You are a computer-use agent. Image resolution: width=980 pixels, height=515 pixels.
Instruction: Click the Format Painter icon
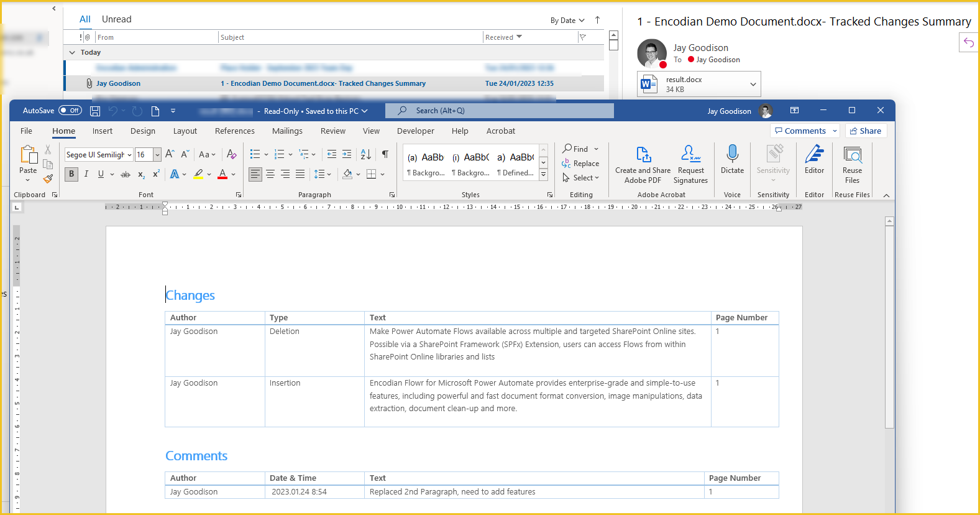pos(48,179)
